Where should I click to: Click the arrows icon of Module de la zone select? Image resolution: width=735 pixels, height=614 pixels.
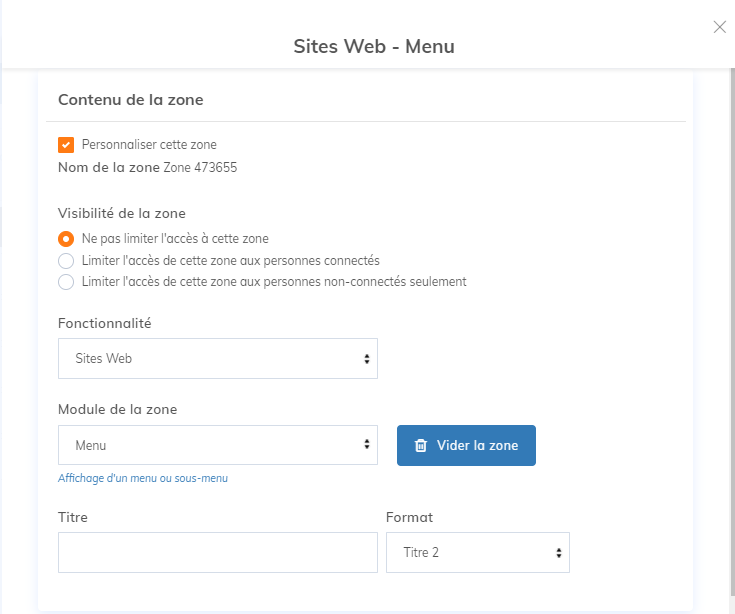[366, 446]
